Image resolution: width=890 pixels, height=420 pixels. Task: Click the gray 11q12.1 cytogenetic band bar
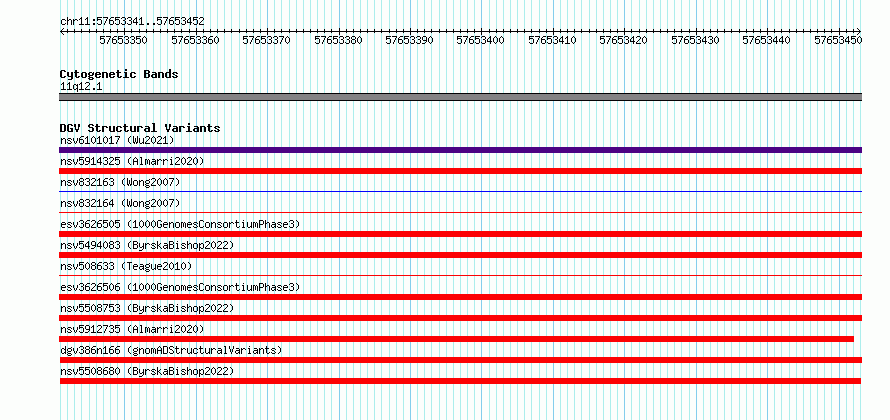461,97
